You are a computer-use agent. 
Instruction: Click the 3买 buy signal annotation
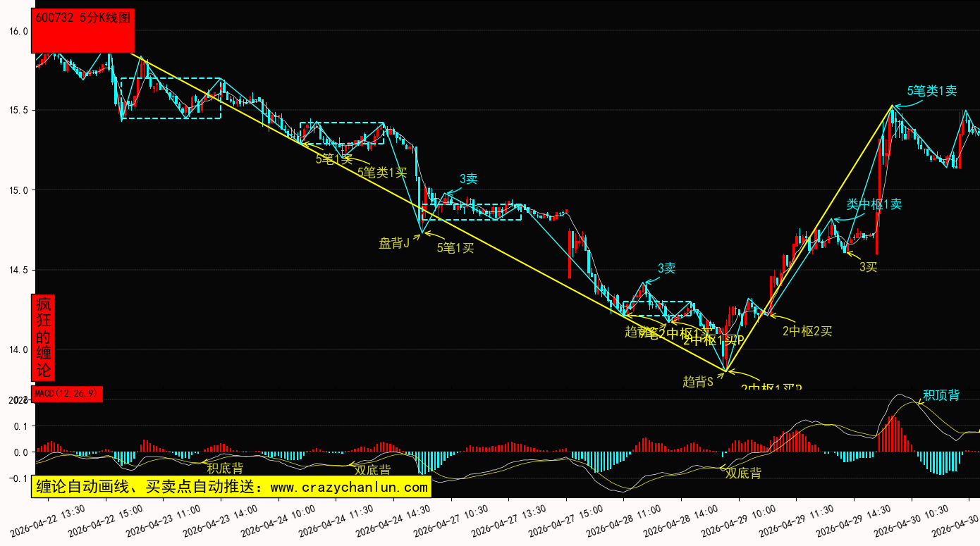868,267
